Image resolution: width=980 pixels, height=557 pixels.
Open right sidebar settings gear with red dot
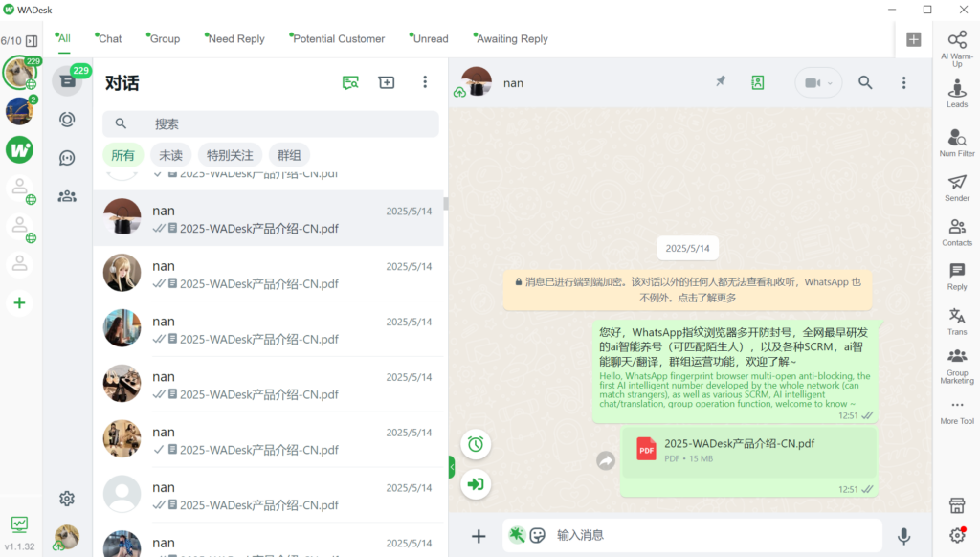957,535
